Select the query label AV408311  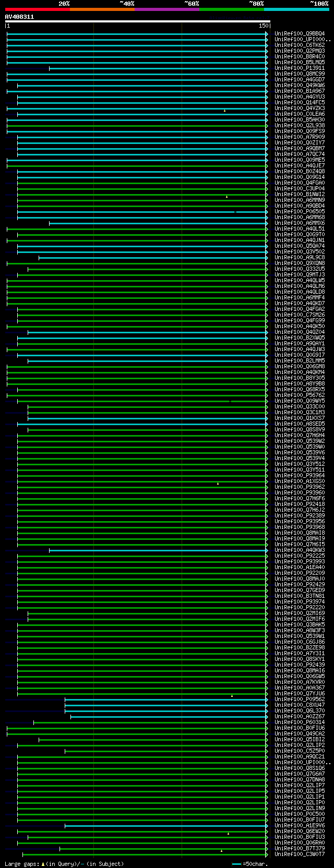(x=19, y=17)
